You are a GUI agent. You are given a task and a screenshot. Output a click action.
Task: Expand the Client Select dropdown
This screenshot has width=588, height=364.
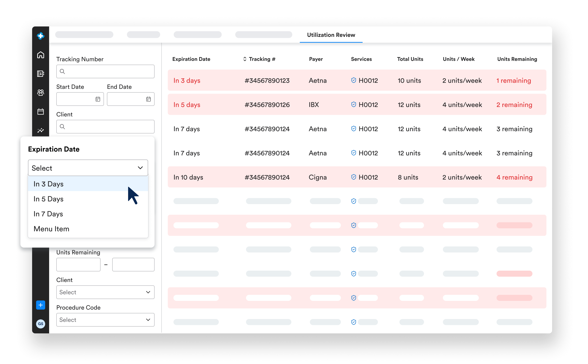pos(105,292)
